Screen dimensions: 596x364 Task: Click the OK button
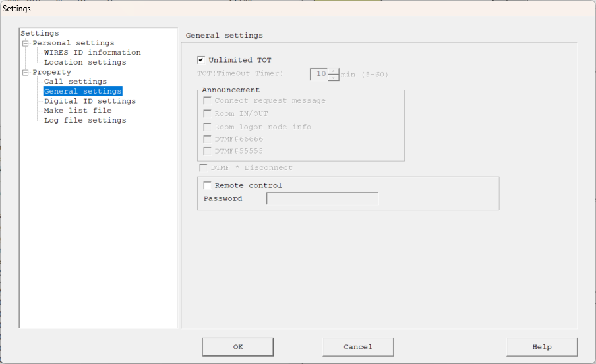[x=237, y=347]
